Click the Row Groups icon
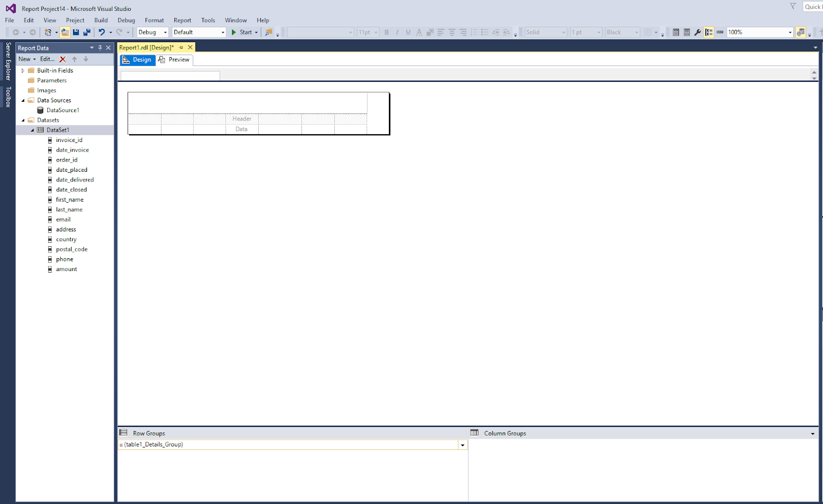This screenshot has height=504, width=823. [x=123, y=433]
